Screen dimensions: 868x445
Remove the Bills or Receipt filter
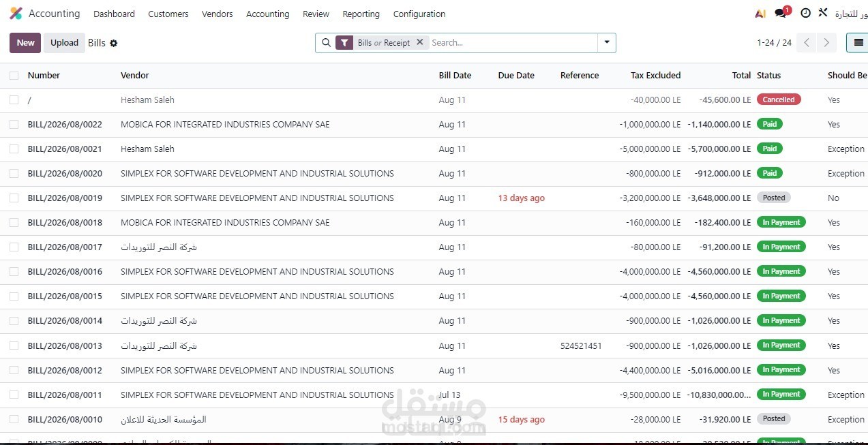coord(420,42)
